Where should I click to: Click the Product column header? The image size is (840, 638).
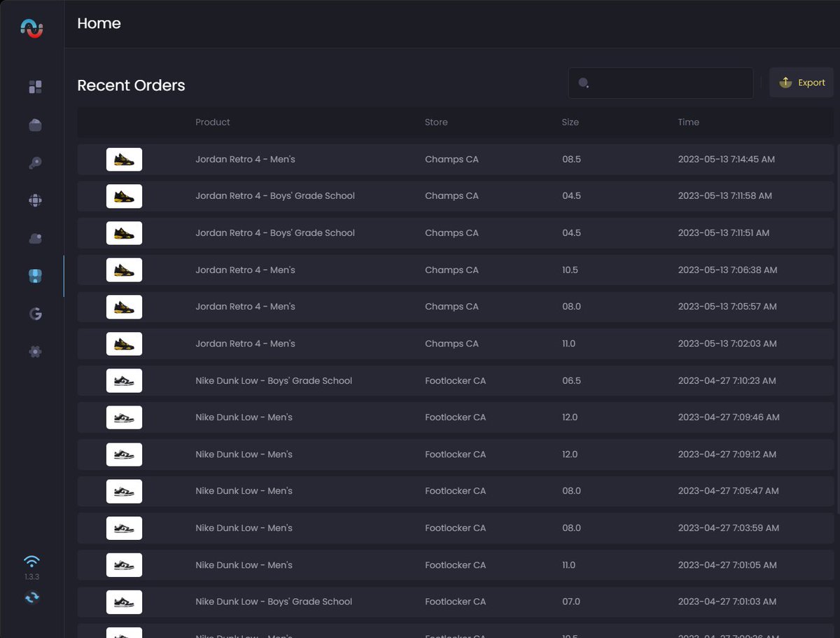pos(213,122)
